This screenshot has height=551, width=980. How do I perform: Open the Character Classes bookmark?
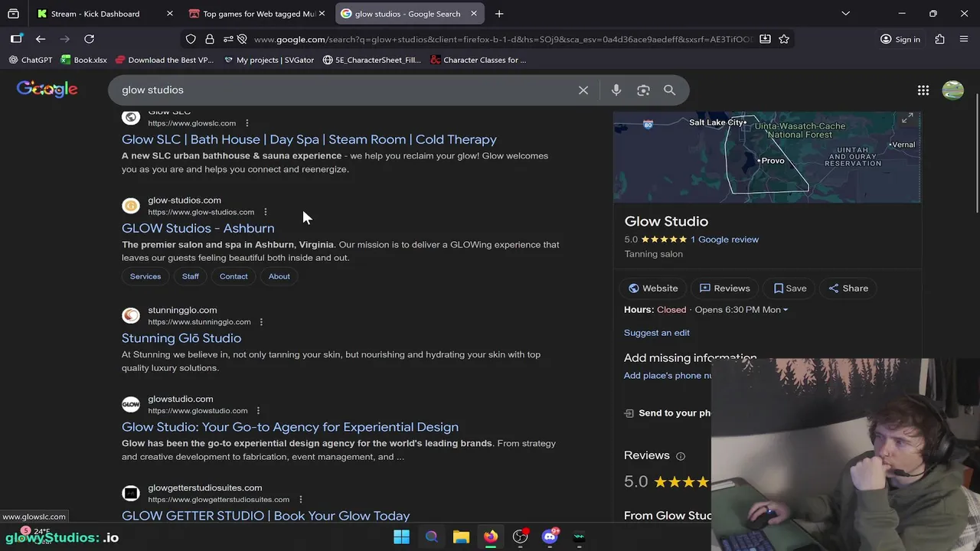point(479,60)
